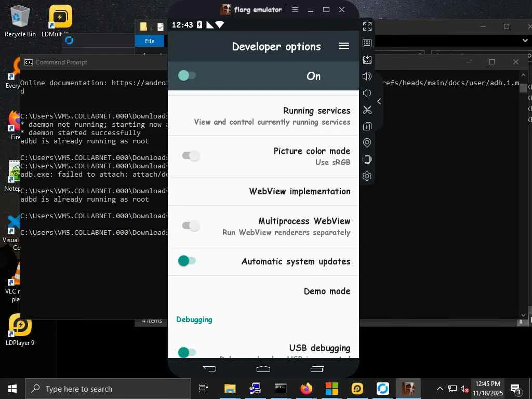Tap the Android back navigation button
Viewport: 532px width, 399px height.
(x=209, y=369)
